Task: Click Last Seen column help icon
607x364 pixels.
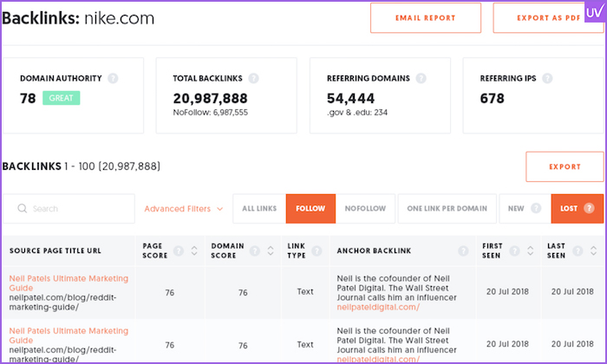Action: pos(578,250)
